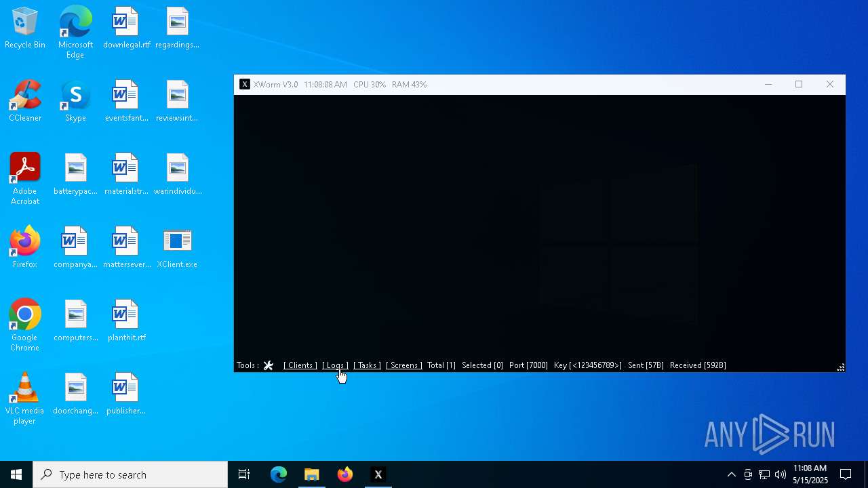Open the notification center icon
The image size is (868, 488).
click(x=846, y=474)
